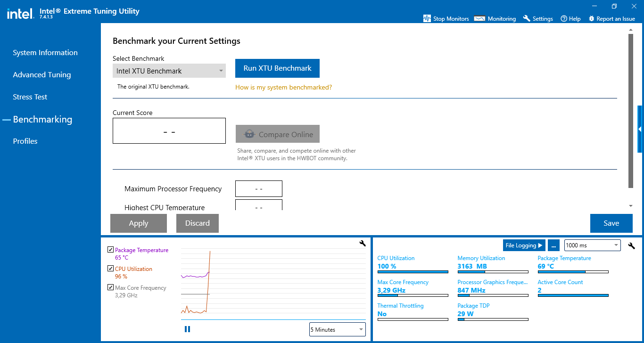
Task: Click the '847 MHz' graphics frequency value
Action: (472, 290)
